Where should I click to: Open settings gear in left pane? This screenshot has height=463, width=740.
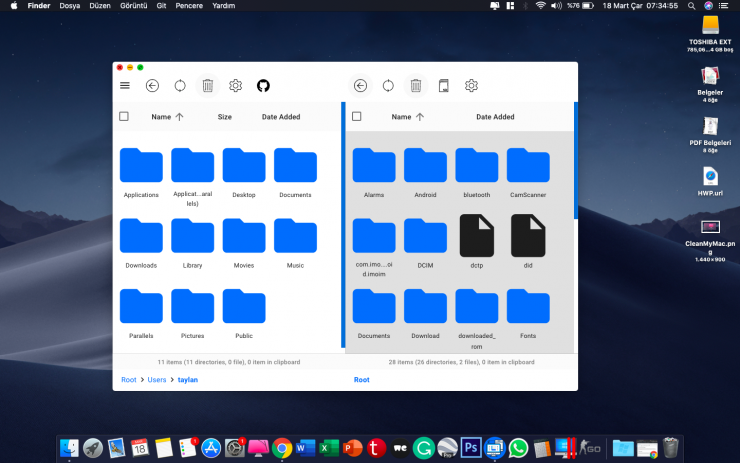(x=235, y=85)
